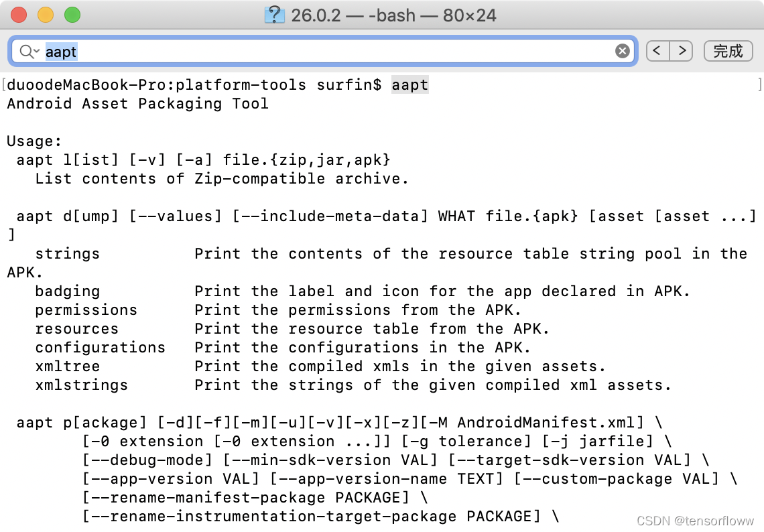Click the 'aapt p[ackage]' usage line
The height and width of the screenshot is (532, 764).
pos(339,422)
